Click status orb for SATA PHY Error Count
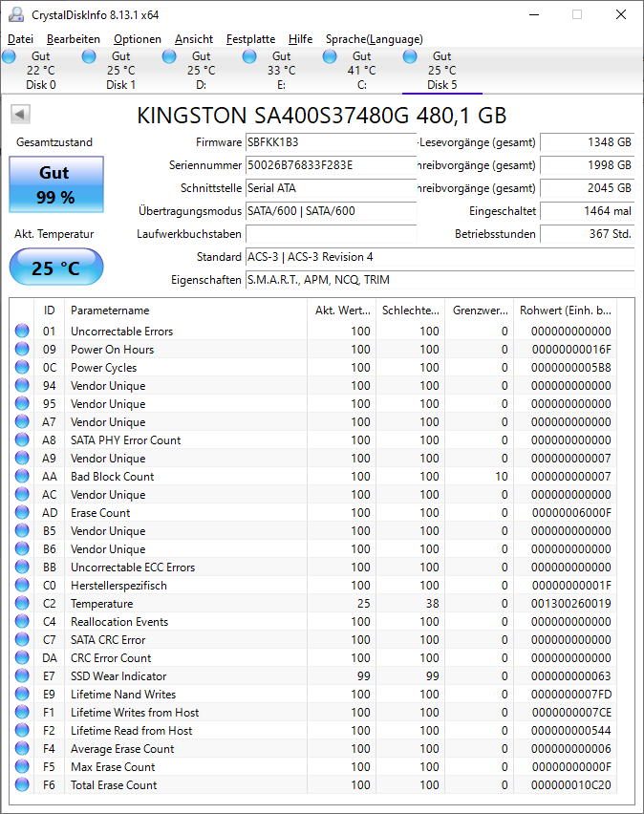Screen dimensions: 644x814 click(x=22, y=439)
